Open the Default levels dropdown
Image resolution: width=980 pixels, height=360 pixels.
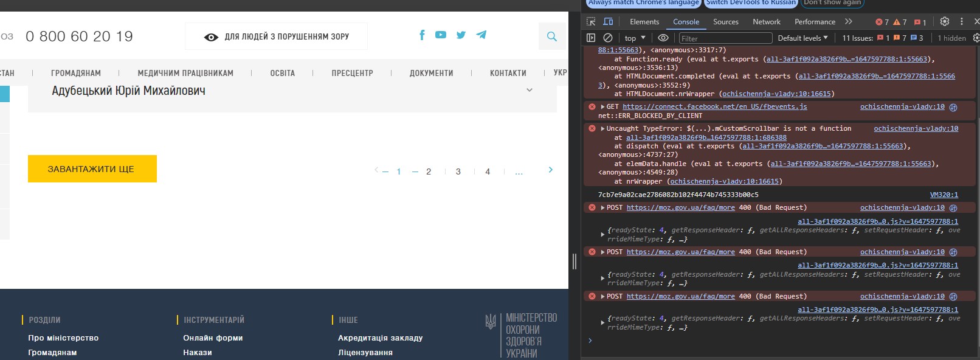point(802,38)
